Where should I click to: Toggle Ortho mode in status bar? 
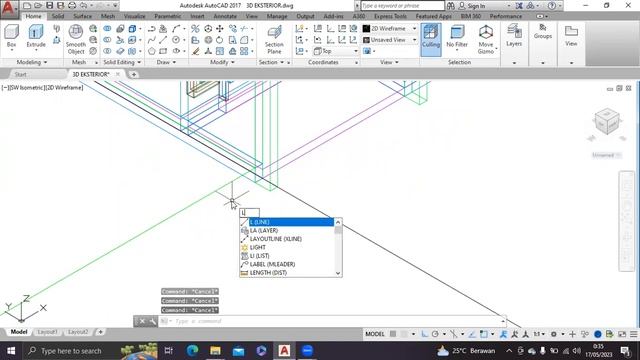pyautogui.click(x=424, y=334)
